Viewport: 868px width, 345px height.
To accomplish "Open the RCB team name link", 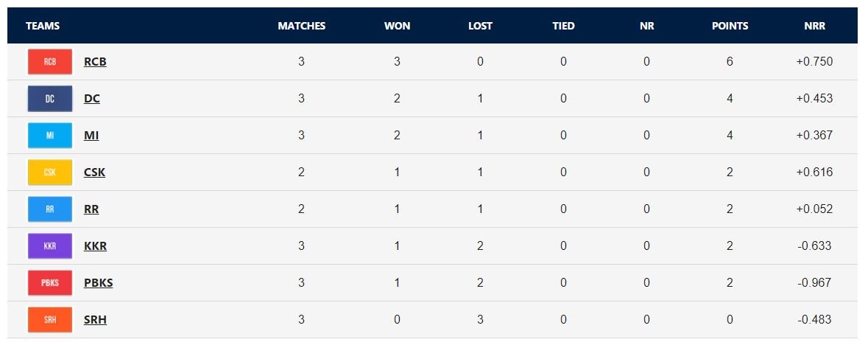I will pos(95,62).
